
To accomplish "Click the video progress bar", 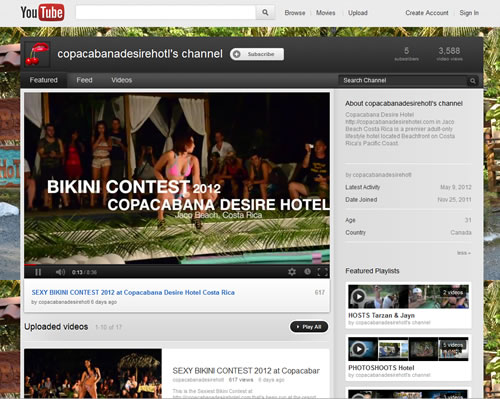I will (x=177, y=265).
